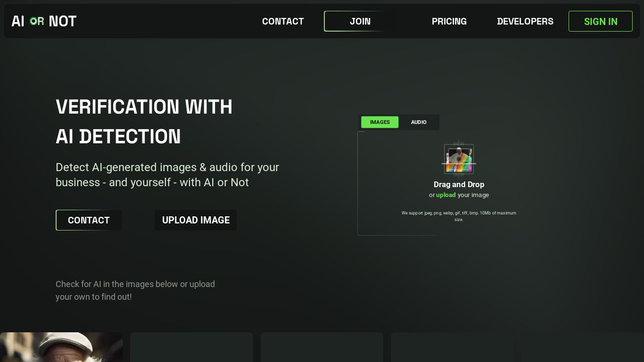Open the Contact page from navigation bar
Image resolution: width=644 pixels, height=362 pixels.
pos(283,21)
